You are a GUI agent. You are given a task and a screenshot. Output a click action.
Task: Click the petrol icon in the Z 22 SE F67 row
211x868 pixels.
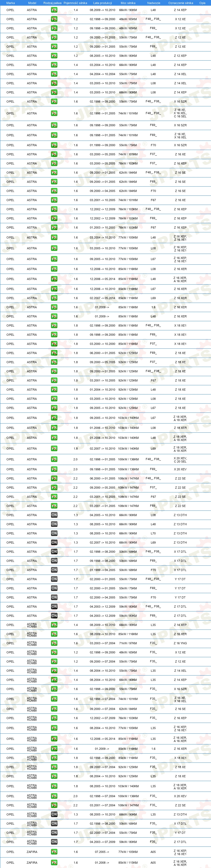pyautogui.click(x=54, y=496)
